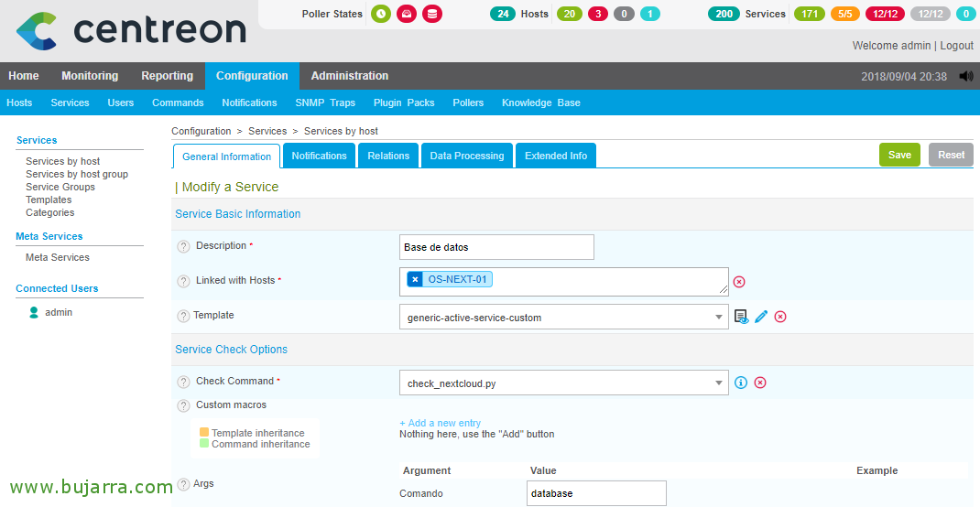Click total services count 200
The width and height of the screenshot is (980, 507).
(724, 14)
